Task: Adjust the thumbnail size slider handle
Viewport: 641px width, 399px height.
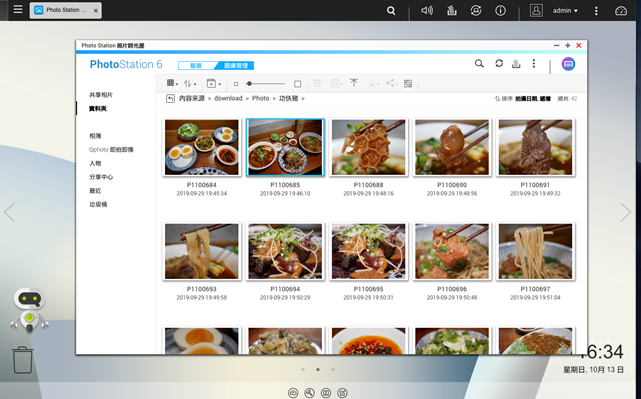Action: pyautogui.click(x=249, y=84)
